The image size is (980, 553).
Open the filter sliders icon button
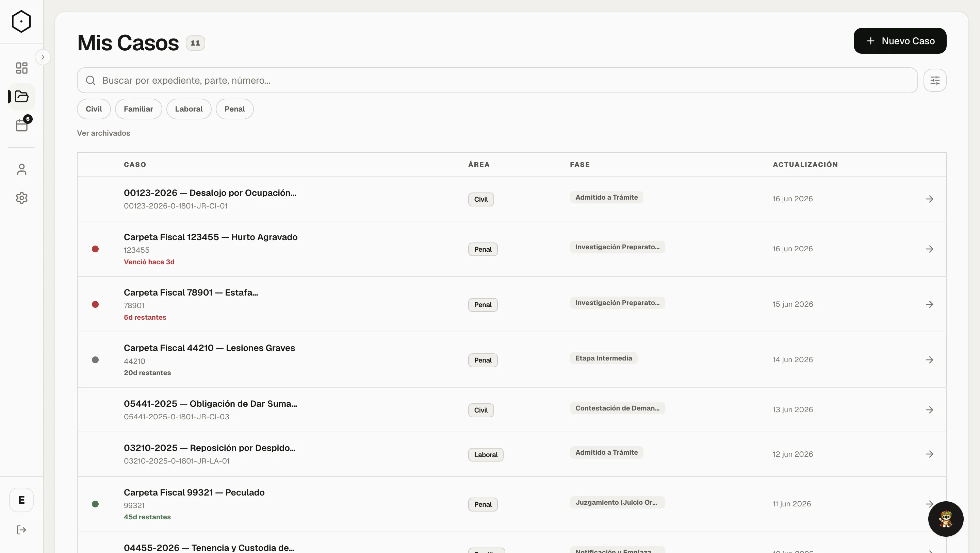(935, 80)
